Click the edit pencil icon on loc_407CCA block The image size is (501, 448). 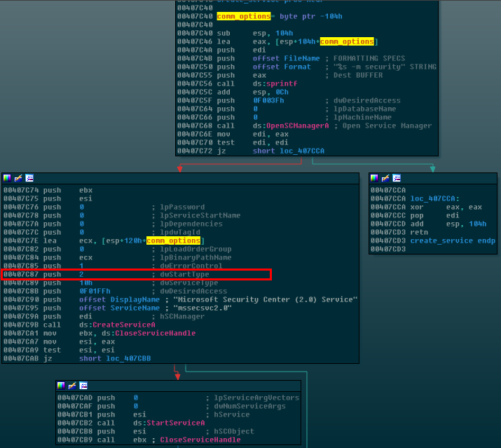(385, 178)
